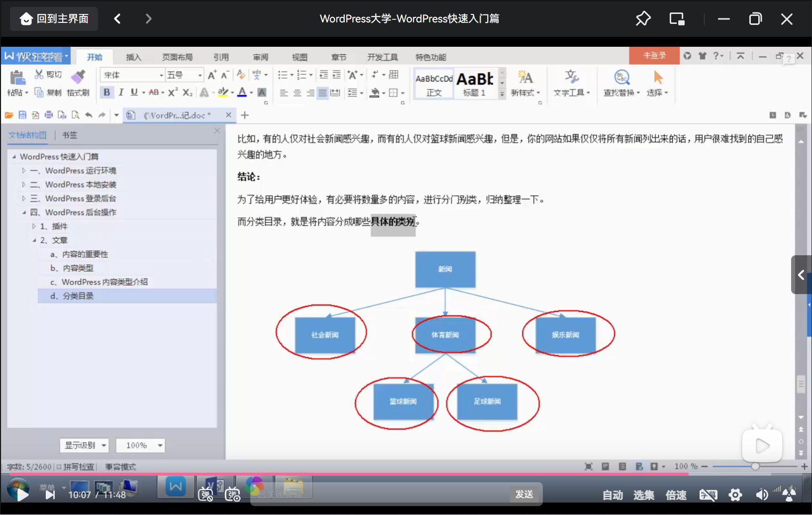This screenshot has height=515, width=812.
Task: Open the 引用 (References) tab
Action: point(221,57)
